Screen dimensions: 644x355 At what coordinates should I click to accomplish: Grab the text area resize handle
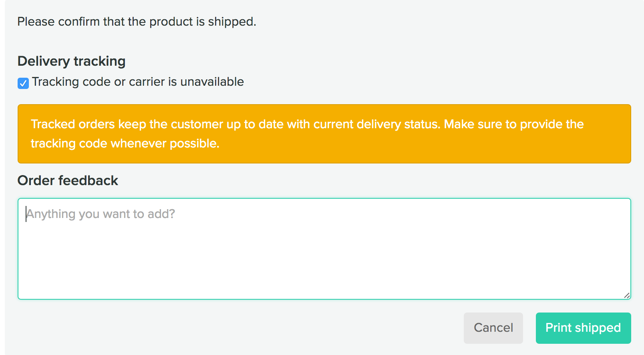pyautogui.click(x=627, y=295)
